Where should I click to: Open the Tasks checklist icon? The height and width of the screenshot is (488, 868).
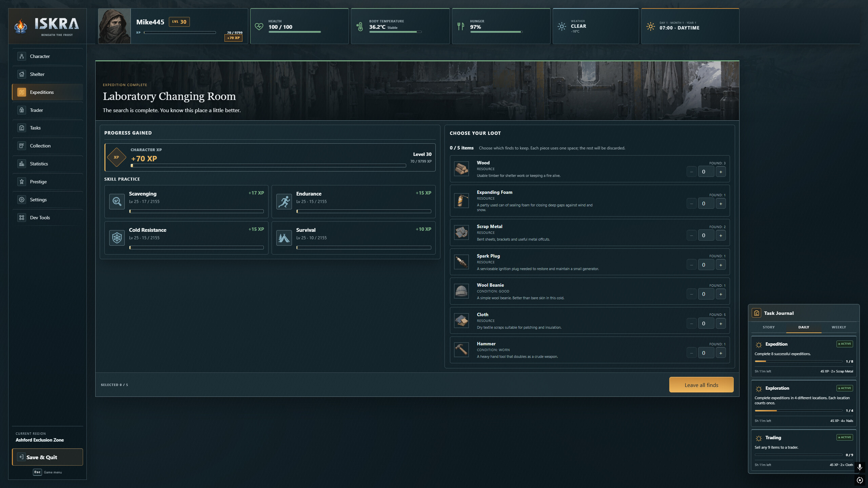pyautogui.click(x=22, y=128)
